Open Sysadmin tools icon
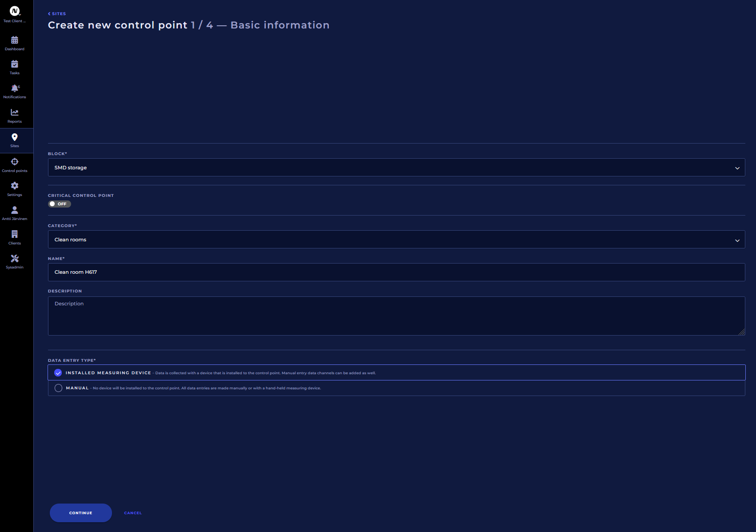Image resolution: width=756 pixels, height=532 pixels. tap(15, 259)
